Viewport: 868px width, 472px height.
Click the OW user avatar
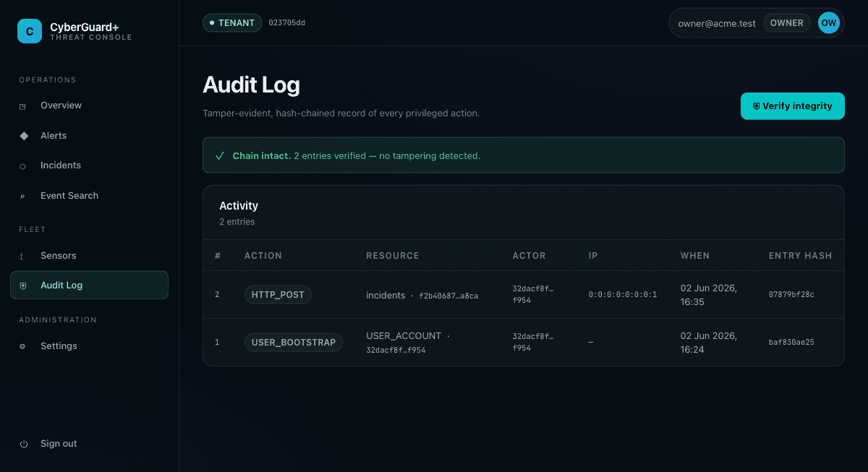829,23
